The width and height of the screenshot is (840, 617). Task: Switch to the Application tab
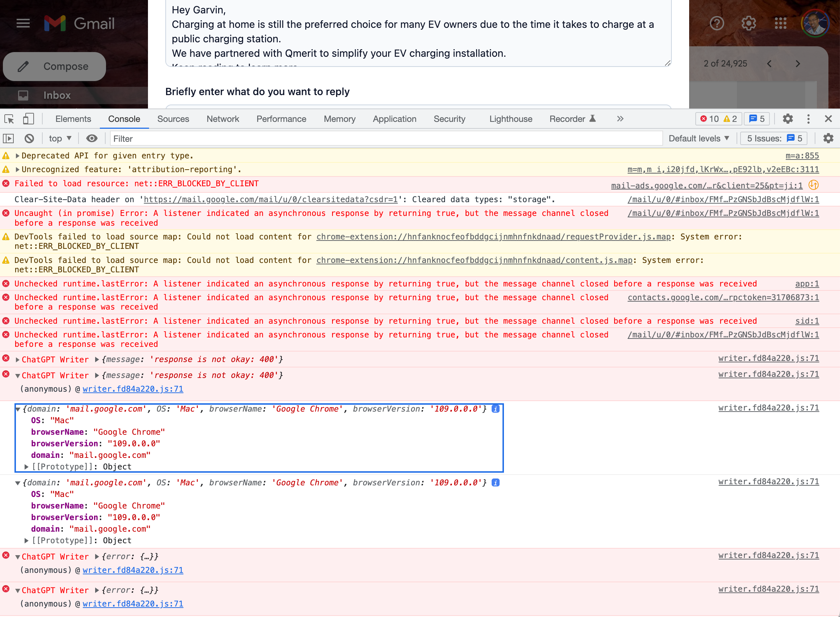(x=394, y=119)
